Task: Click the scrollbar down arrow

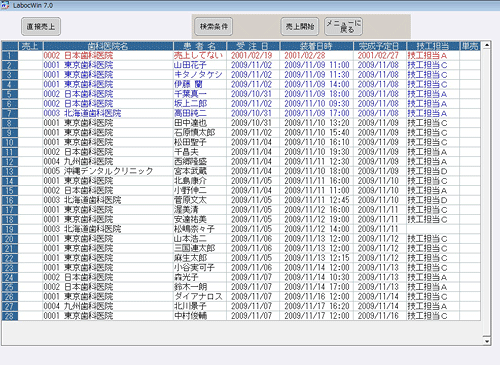Action: point(487,341)
